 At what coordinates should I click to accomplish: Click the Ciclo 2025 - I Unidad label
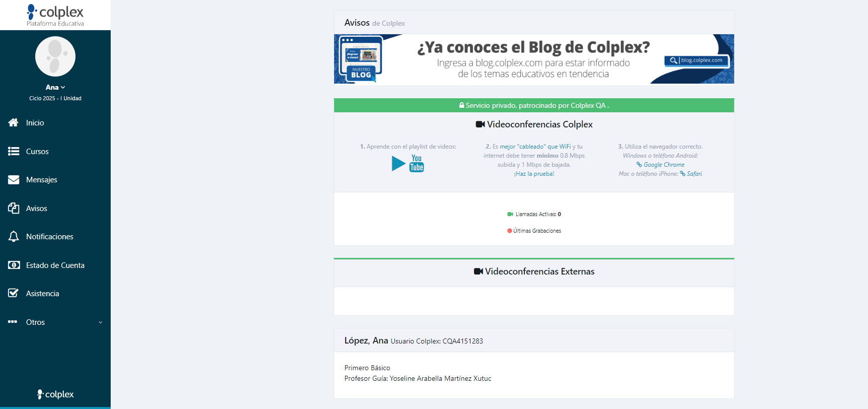(55, 98)
